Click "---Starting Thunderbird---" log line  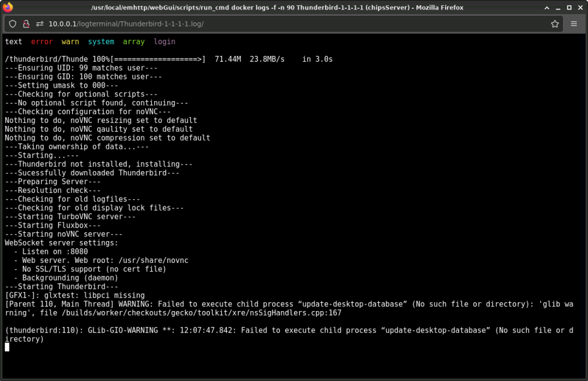[62, 286]
